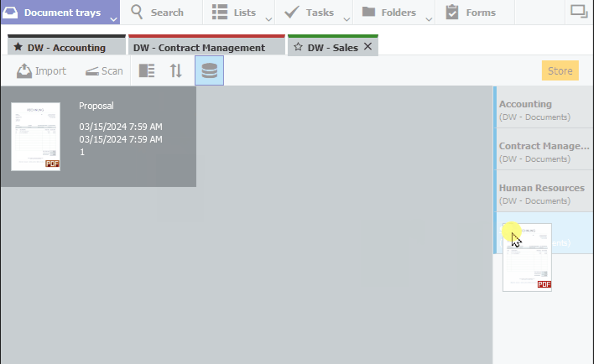This screenshot has width=594, height=364.
Task: Switch the tray view layout icon
Action: tap(147, 71)
